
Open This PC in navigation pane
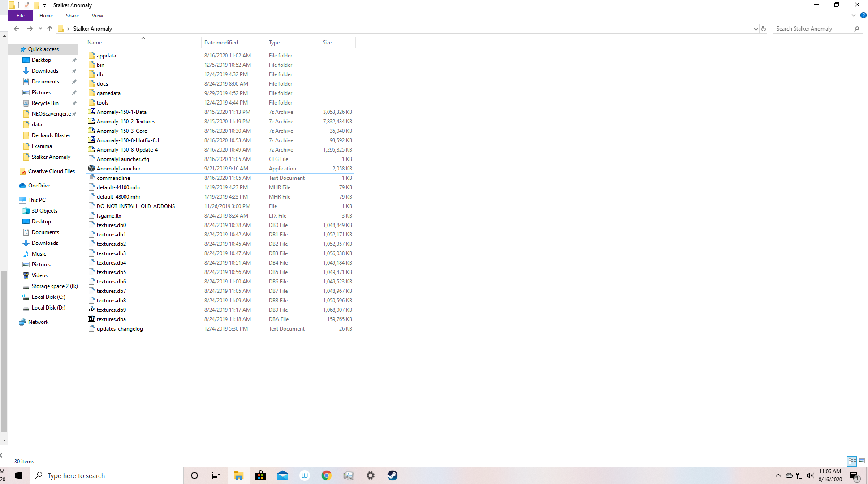(37, 200)
